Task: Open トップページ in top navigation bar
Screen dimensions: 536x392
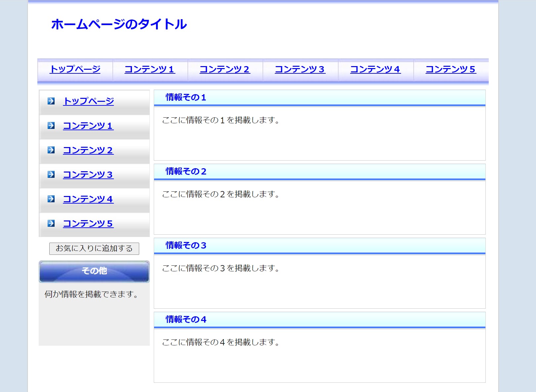Action: coord(75,69)
